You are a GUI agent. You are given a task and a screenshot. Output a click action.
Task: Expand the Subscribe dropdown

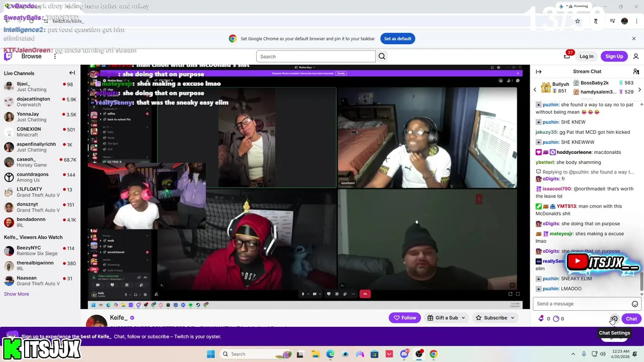click(512, 318)
